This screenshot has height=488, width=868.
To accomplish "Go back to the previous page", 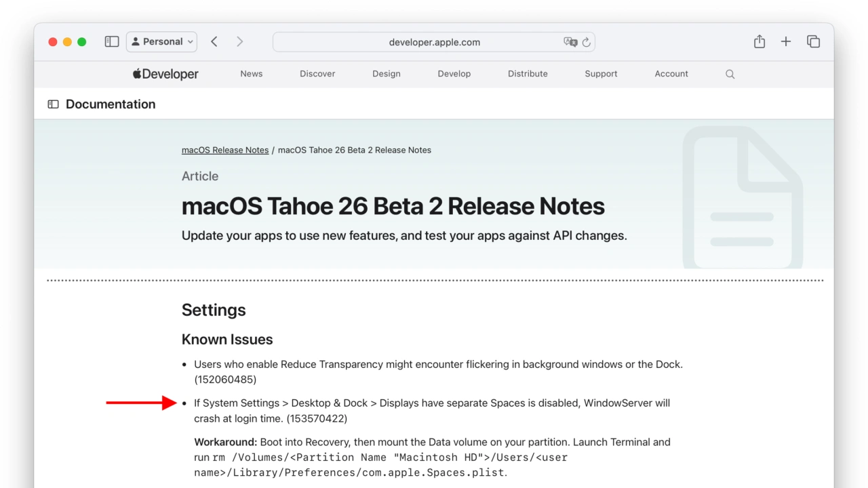I will (214, 42).
